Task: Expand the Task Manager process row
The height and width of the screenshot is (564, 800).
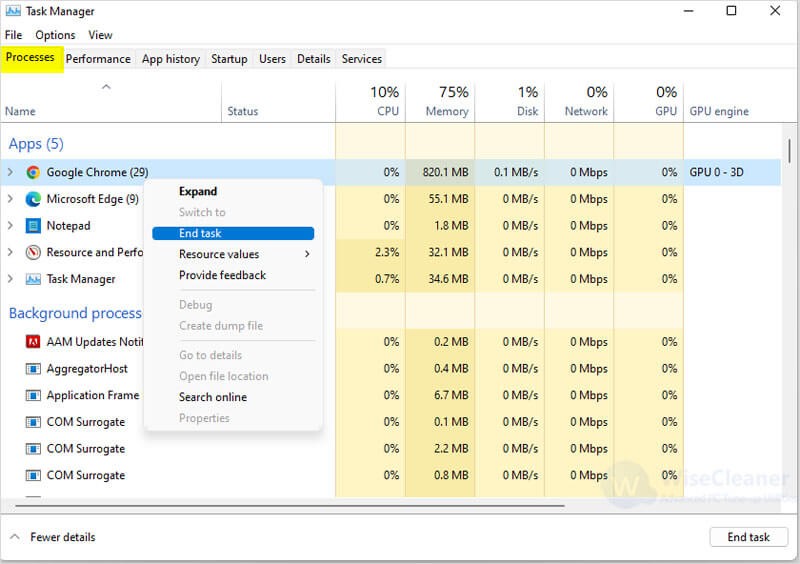Action: tap(10, 279)
